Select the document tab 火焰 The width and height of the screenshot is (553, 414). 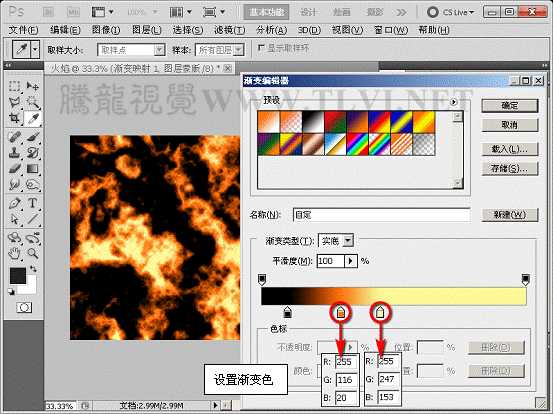[139, 68]
